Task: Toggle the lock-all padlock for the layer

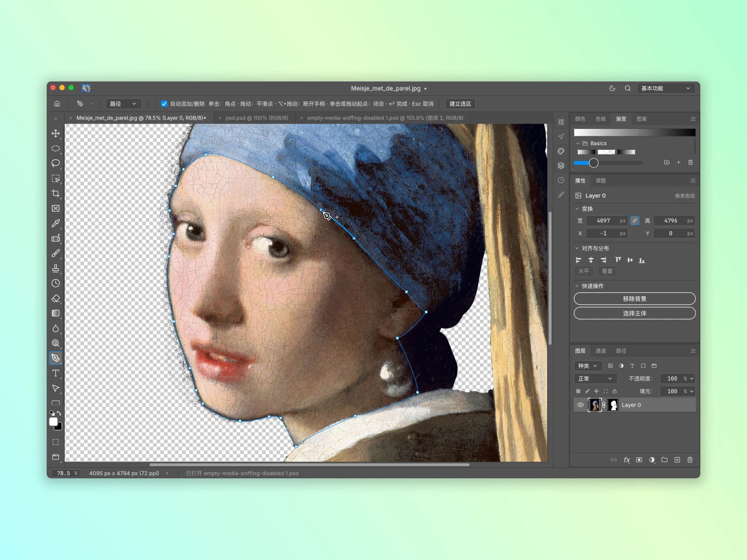Action: point(615,391)
